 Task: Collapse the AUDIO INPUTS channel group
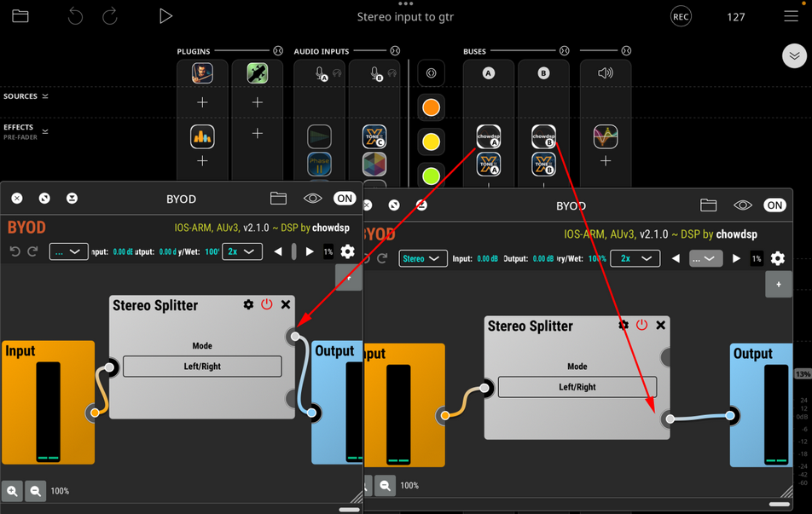click(395, 51)
